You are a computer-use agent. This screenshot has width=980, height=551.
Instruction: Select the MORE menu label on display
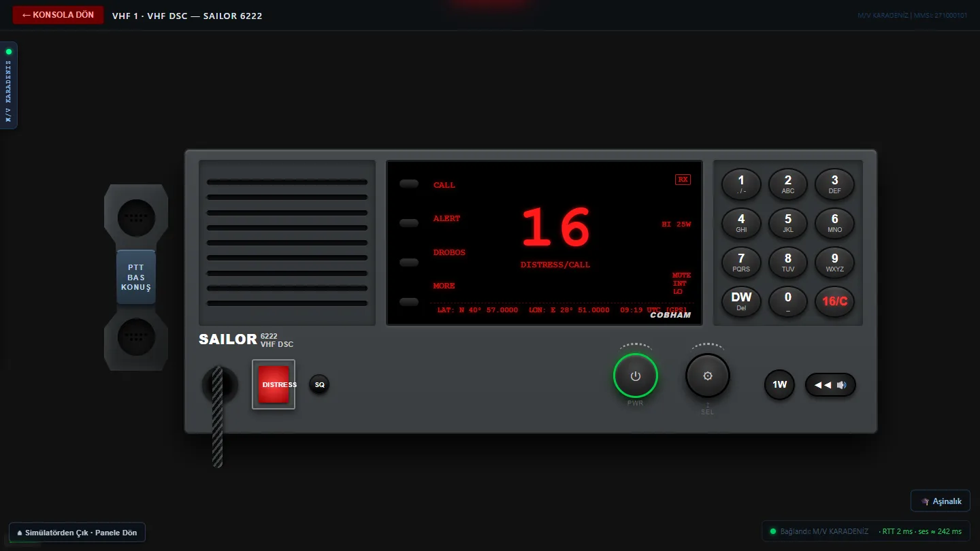click(x=444, y=286)
